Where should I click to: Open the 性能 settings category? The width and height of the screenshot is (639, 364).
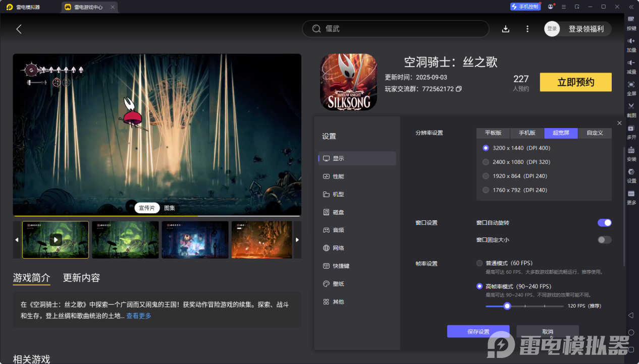pyautogui.click(x=357, y=176)
